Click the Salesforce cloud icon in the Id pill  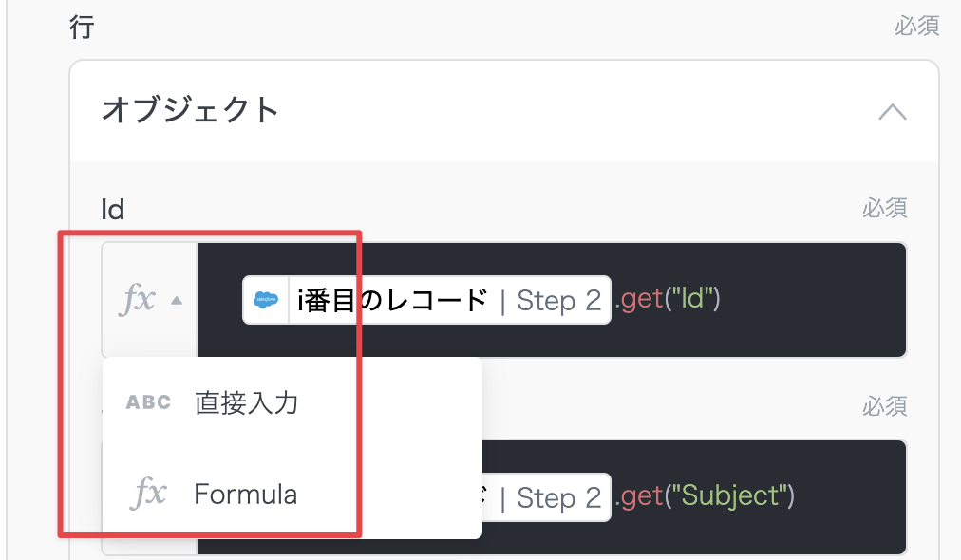266,301
